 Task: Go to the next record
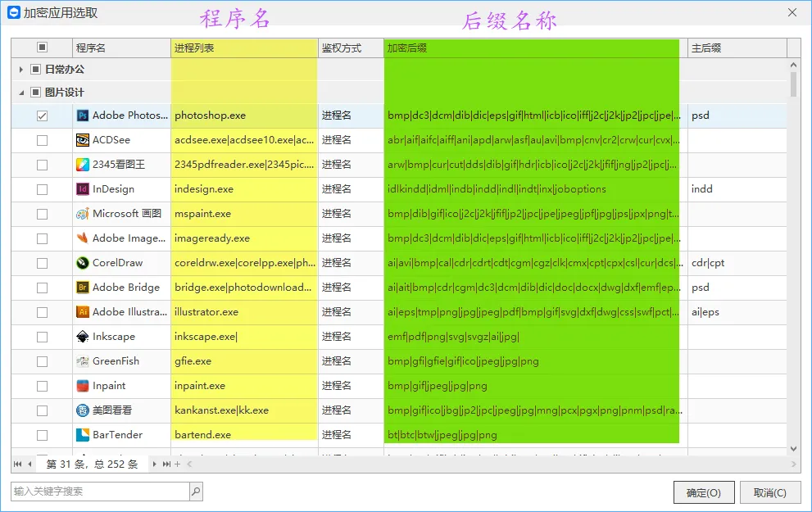click(154, 464)
